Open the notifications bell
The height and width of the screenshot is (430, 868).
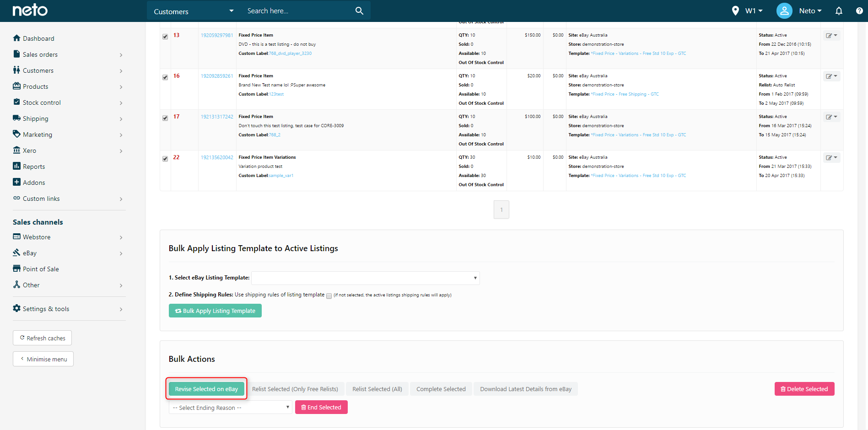pos(838,11)
